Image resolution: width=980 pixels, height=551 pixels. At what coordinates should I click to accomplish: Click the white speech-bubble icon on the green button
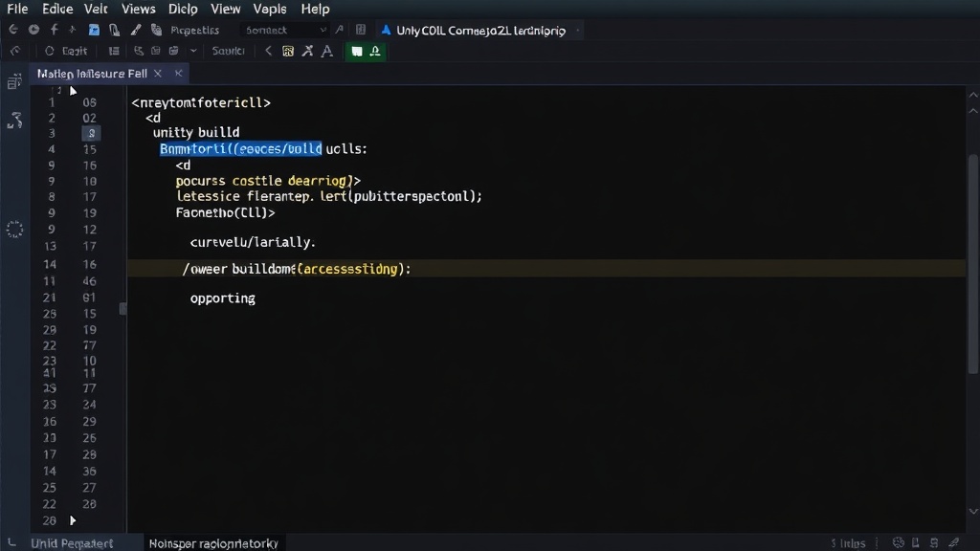tap(356, 52)
